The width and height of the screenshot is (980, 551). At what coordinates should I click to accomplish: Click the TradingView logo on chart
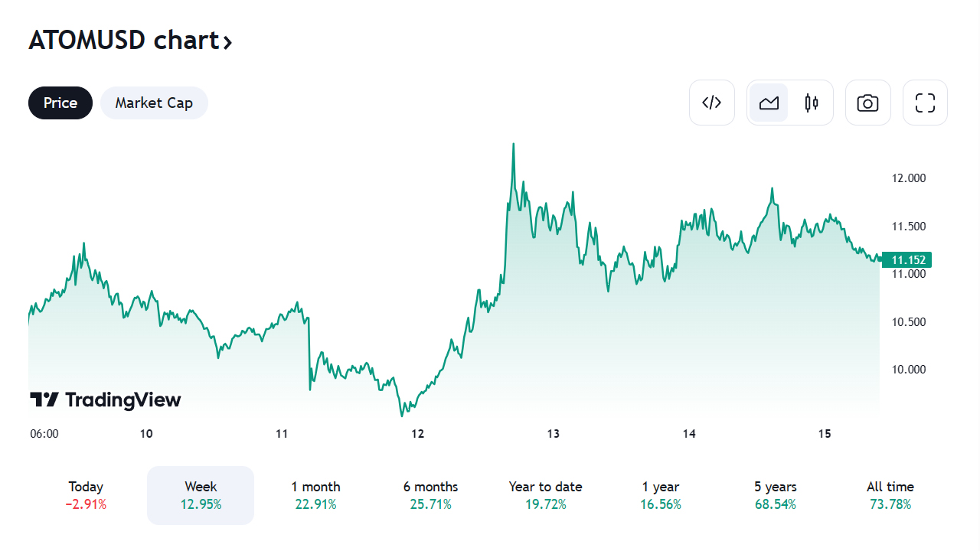(x=106, y=399)
